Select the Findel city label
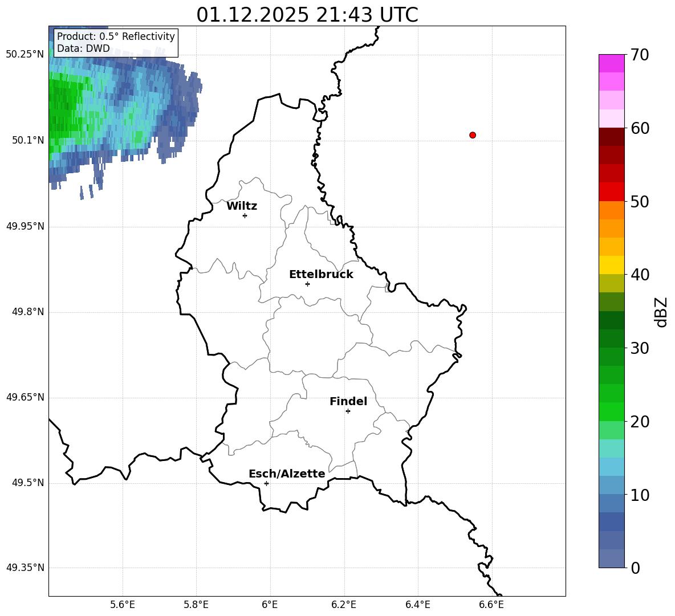Screen dimensions: 675x616 pos(348,402)
